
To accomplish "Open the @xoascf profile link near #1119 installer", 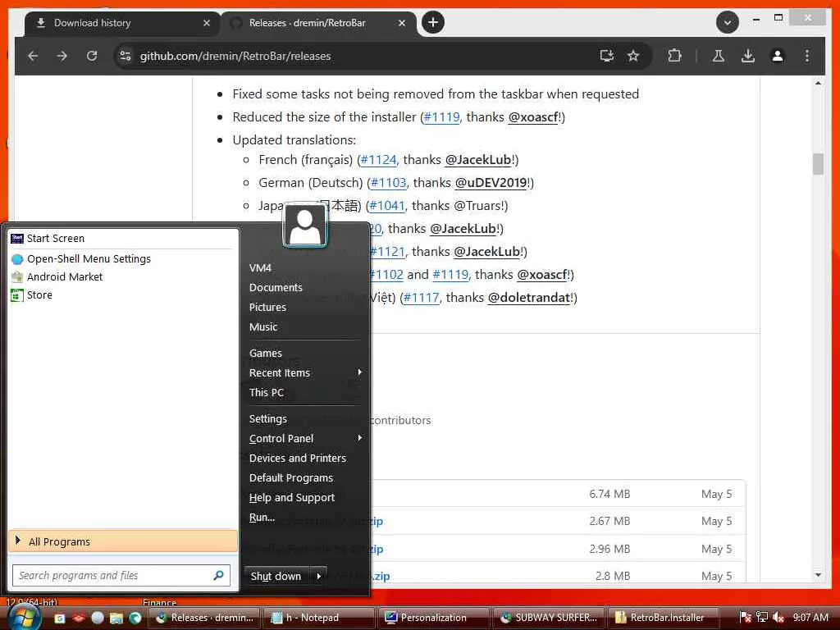I will tap(533, 116).
